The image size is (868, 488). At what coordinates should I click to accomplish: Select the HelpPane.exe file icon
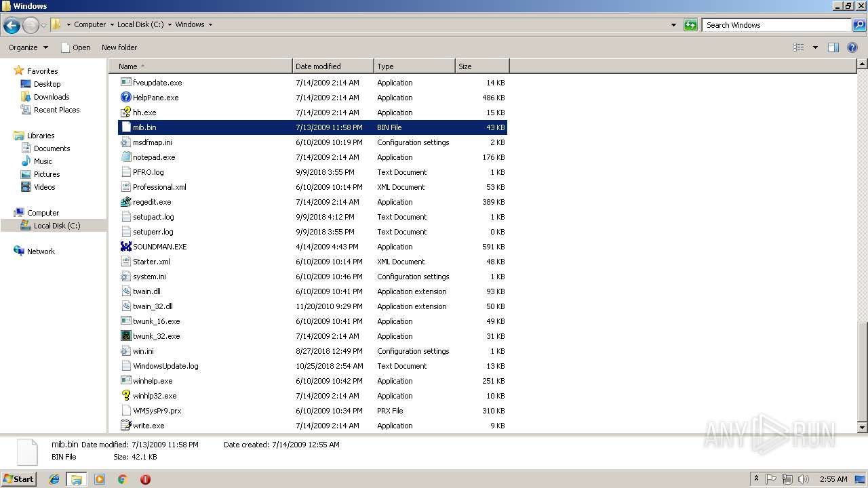point(125,98)
